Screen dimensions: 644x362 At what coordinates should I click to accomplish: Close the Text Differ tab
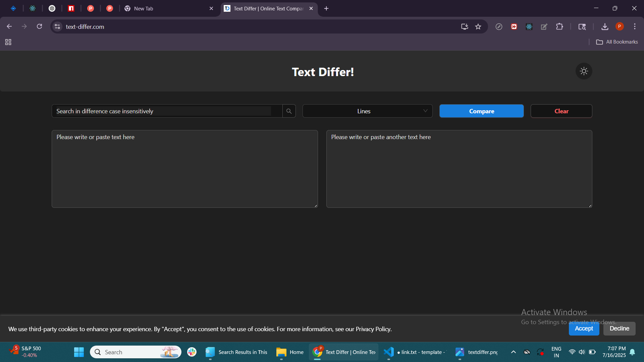click(x=311, y=8)
